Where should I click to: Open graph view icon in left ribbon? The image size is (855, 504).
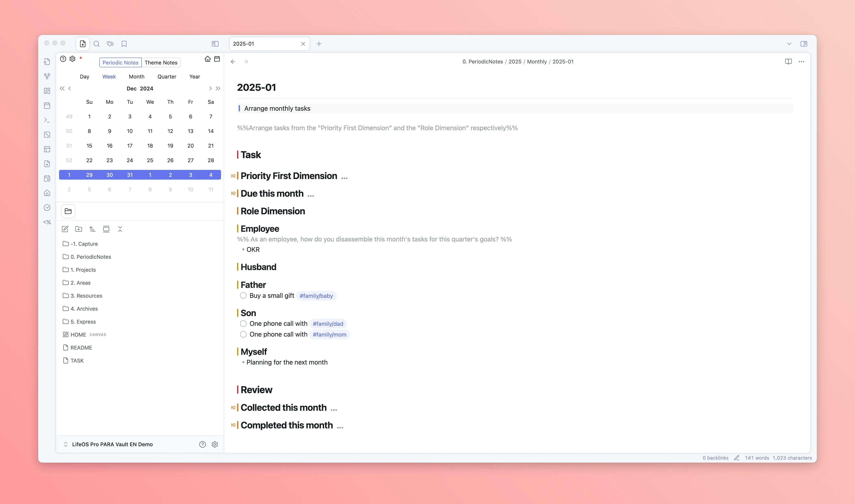point(47,76)
